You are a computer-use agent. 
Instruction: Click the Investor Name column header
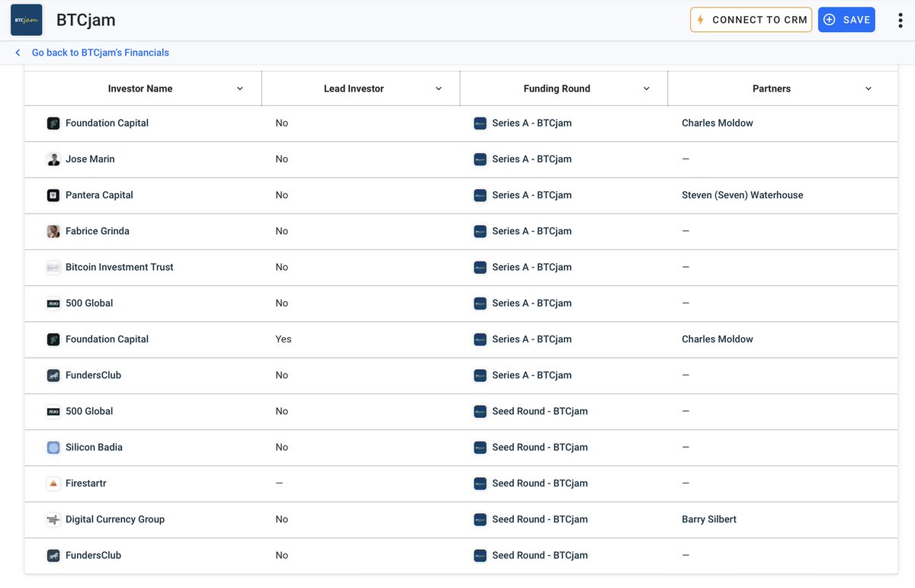pyautogui.click(x=140, y=88)
